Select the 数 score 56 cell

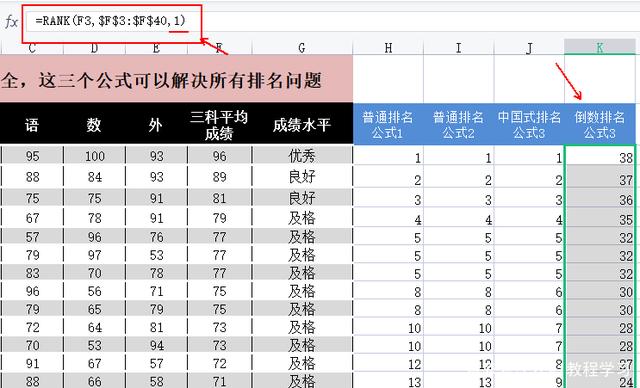click(x=95, y=291)
